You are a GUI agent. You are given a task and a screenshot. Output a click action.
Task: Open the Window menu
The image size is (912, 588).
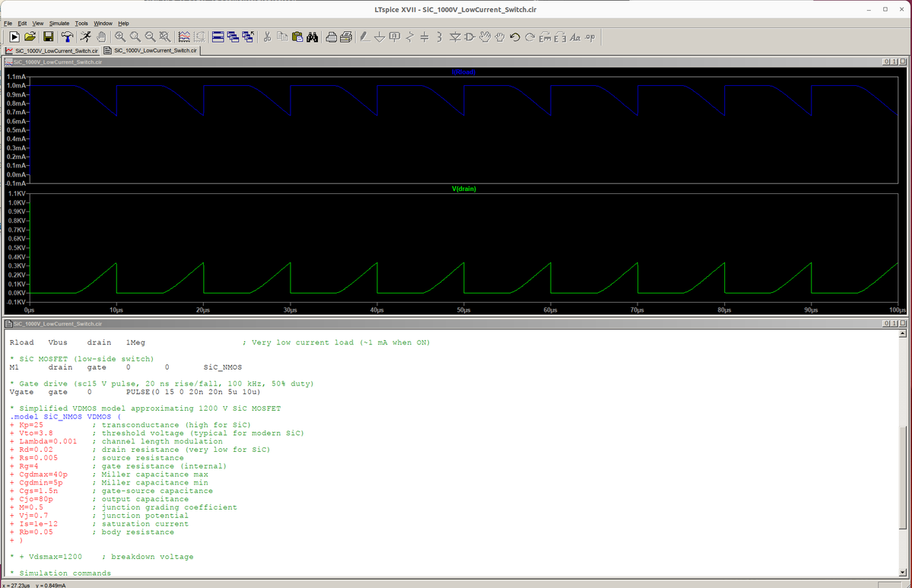[x=103, y=24]
